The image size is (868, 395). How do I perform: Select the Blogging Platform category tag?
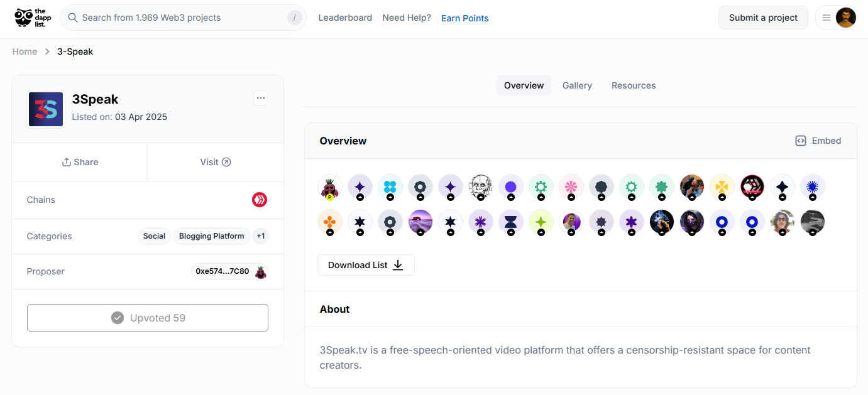tap(211, 236)
